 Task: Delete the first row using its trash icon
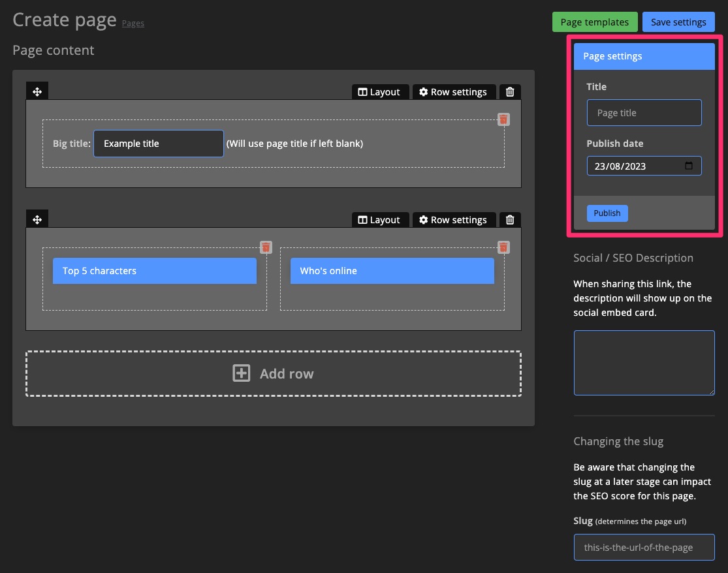click(510, 91)
